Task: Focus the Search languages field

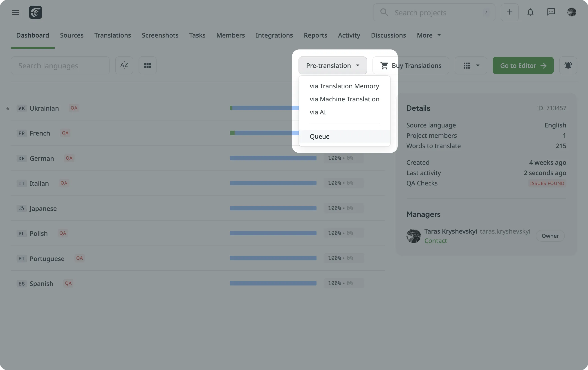Action: pos(60,65)
